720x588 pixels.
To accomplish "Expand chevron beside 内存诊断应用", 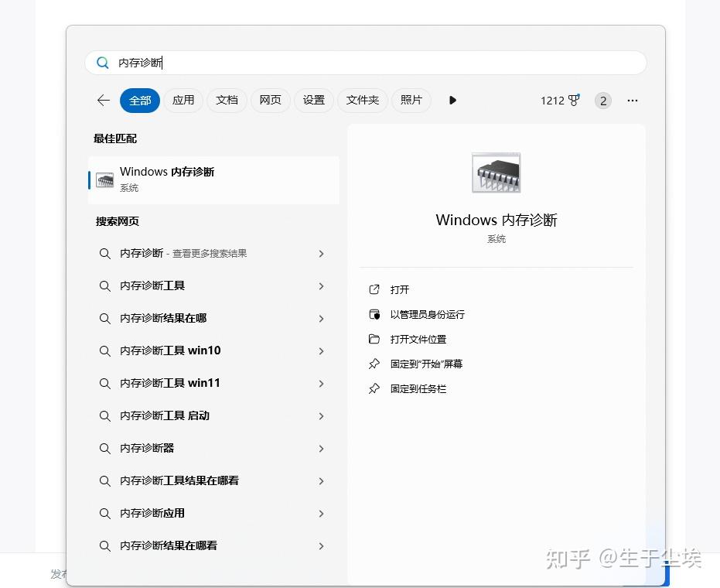I will tap(321, 514).
